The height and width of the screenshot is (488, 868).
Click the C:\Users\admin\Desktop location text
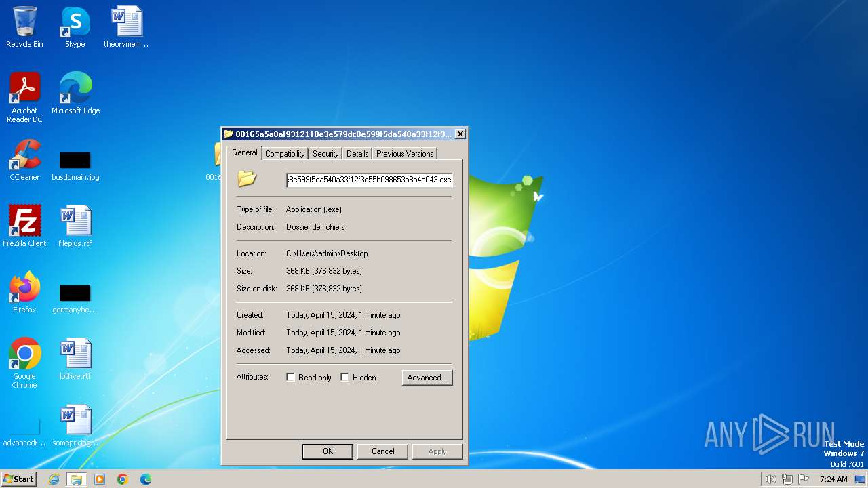point(327,253)
